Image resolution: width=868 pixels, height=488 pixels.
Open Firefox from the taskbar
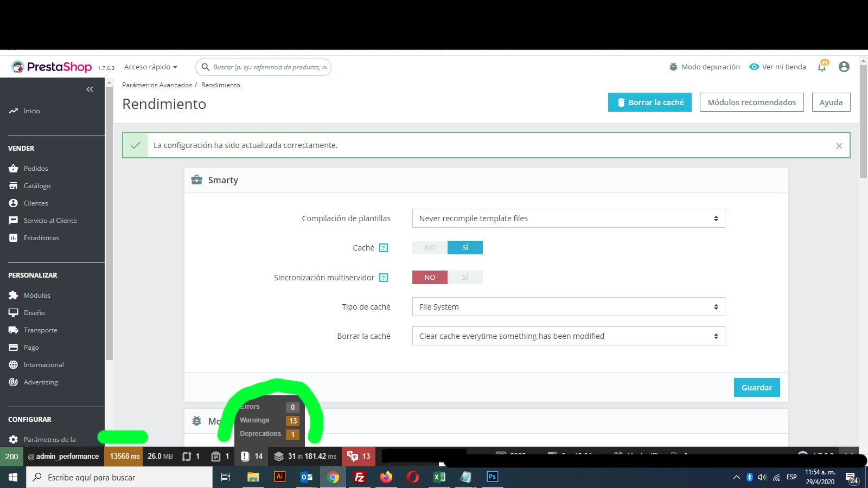[x=386, y=477]
